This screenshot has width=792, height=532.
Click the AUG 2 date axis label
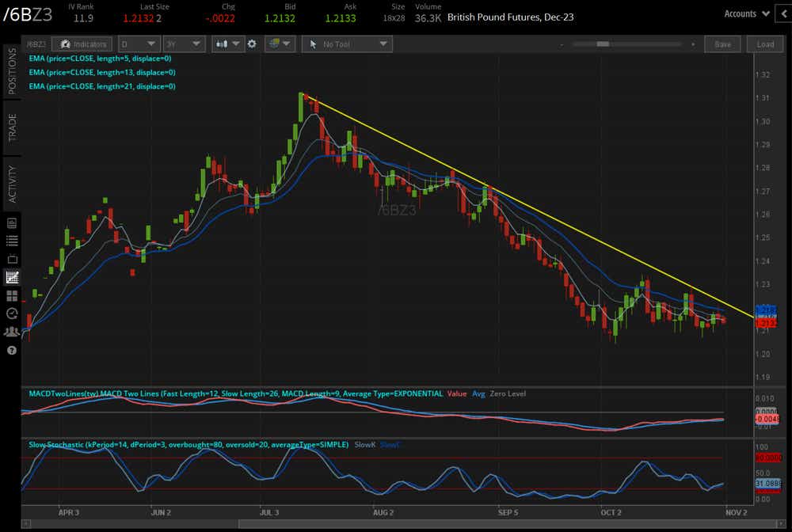click(x=383, y=512)
